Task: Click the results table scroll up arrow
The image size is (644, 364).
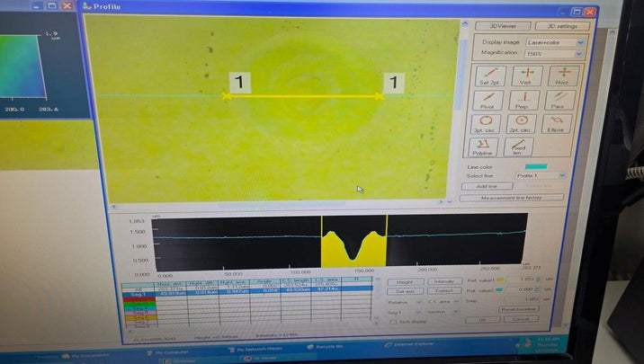Action: coord(377,280)
